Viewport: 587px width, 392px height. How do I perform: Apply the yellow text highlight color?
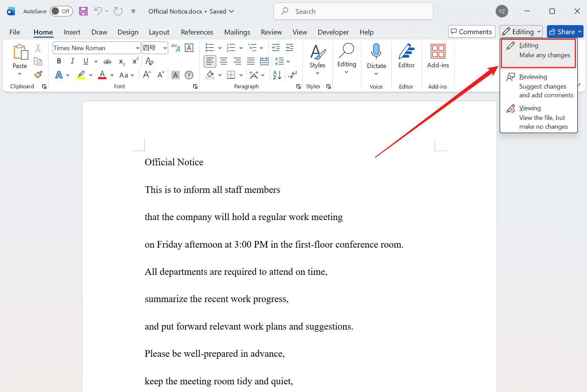click(81, 75)
